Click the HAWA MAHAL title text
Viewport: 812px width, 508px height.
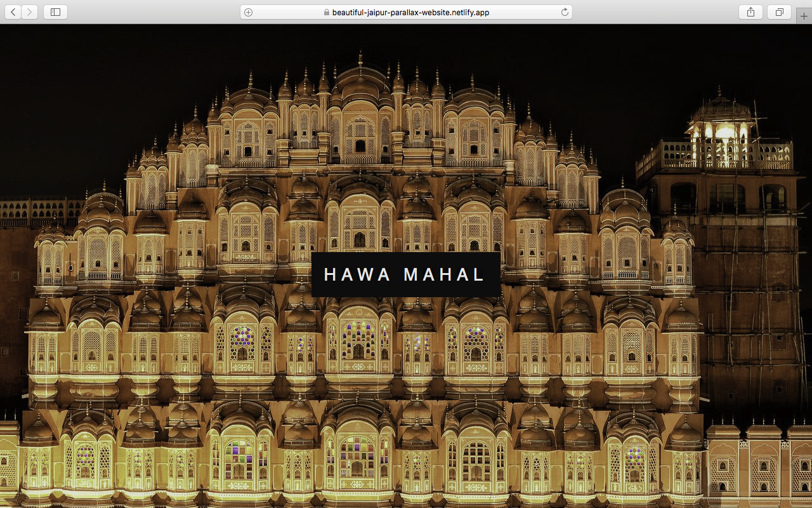tap(405, 274)
